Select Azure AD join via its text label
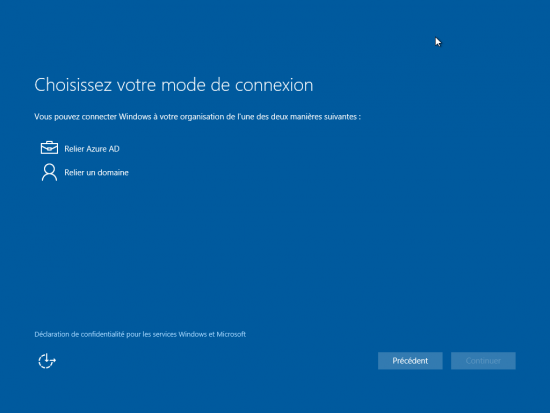The image size is (550, 413). [x=92, y=149]
